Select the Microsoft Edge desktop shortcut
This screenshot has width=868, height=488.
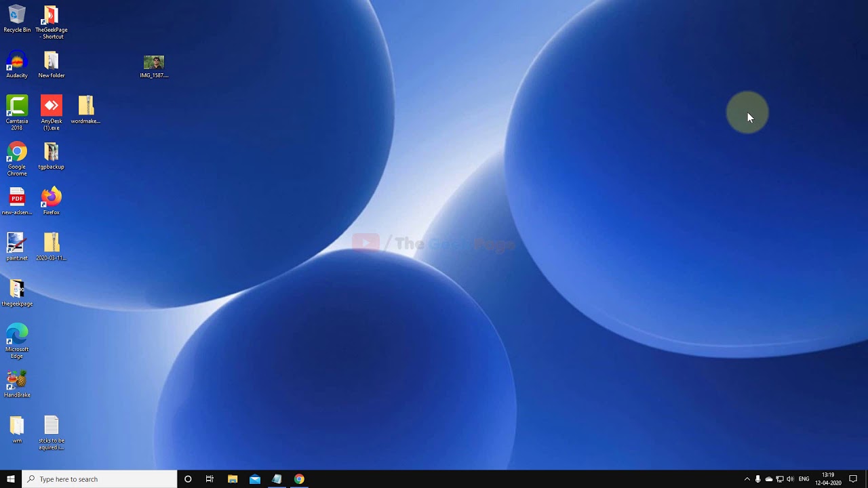[x=17, y=341]
